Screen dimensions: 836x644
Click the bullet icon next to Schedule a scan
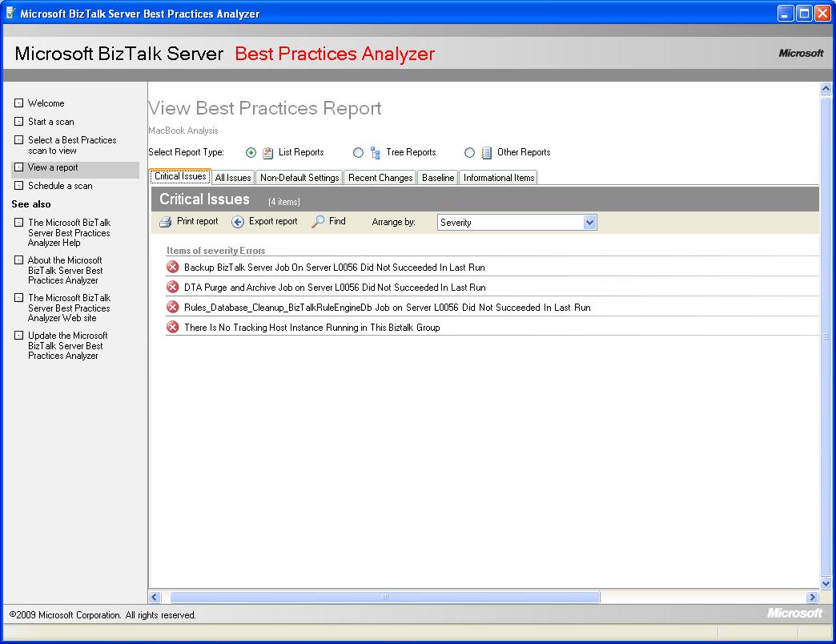click(x=18, y=186)
